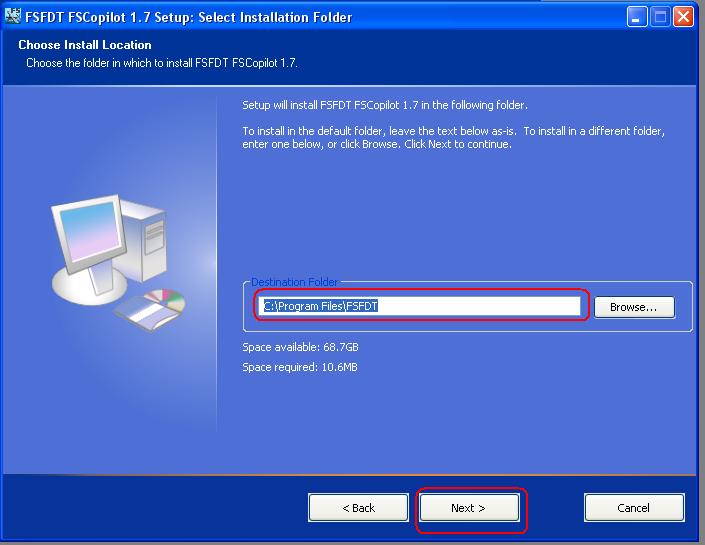Cancel the FSCopilot setup
The width and height of the screenshot is (705, 545).
(x=634, y=508)
